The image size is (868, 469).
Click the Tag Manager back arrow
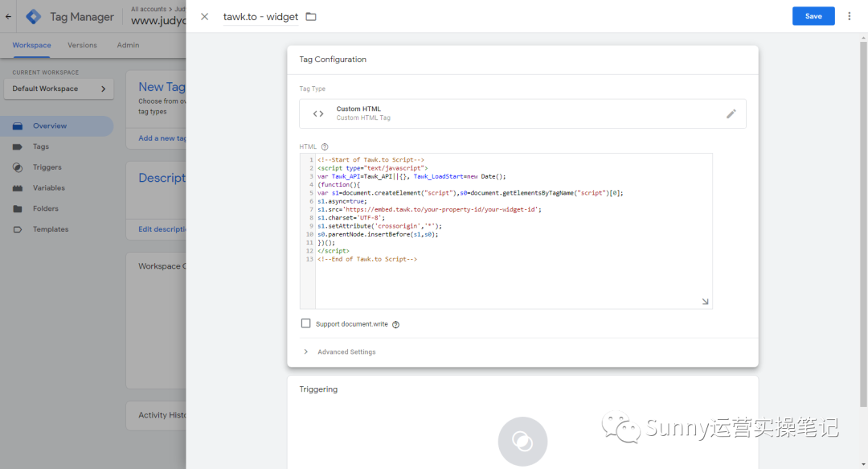tap(9, 16)
